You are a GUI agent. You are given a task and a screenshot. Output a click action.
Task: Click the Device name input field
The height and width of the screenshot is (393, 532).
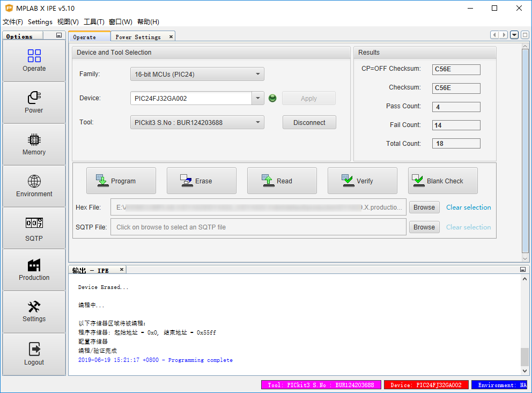tap(191, 98)
